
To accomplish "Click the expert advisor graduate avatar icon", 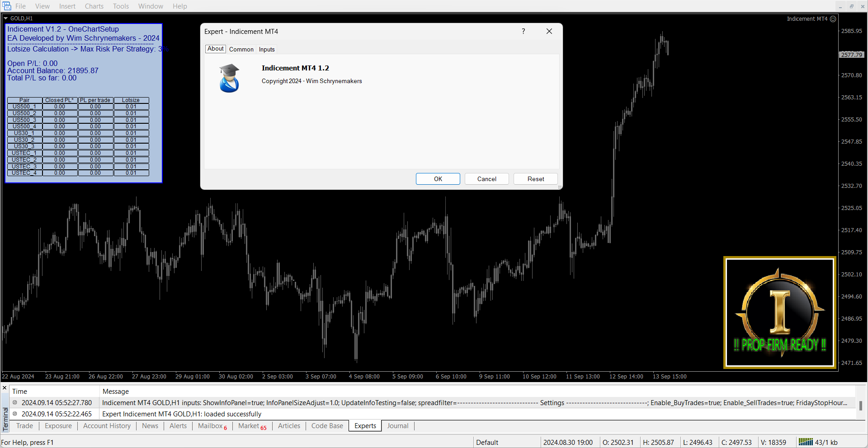I will [229, 78].
